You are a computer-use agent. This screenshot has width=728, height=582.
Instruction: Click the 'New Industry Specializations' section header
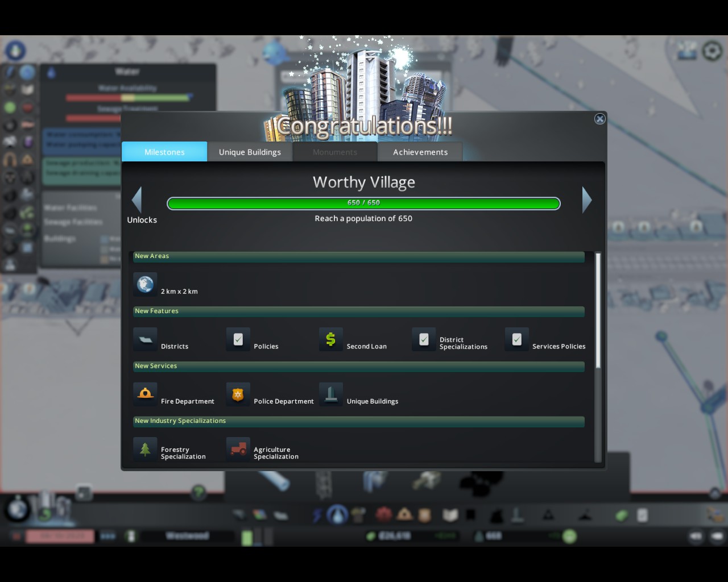coord(359,421)
